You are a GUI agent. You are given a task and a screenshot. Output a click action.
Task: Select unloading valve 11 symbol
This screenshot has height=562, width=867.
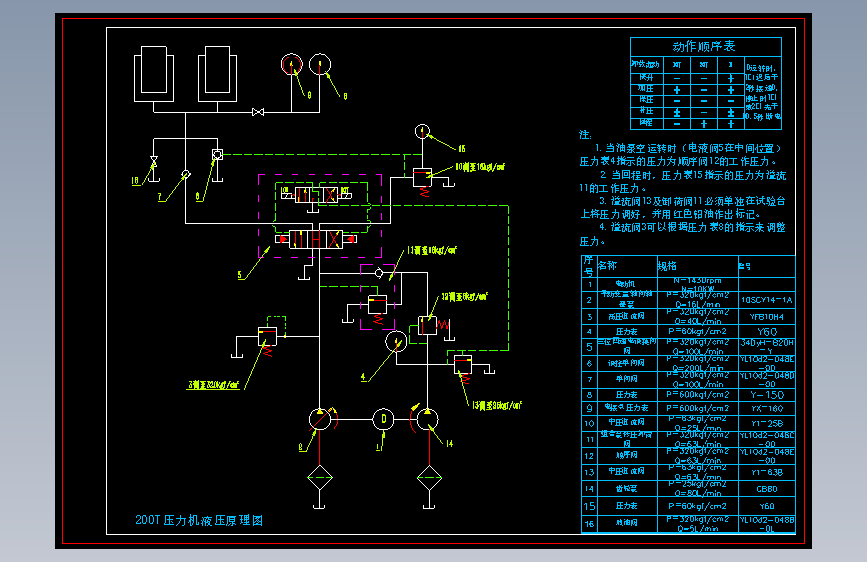click(x=378, y=305)
